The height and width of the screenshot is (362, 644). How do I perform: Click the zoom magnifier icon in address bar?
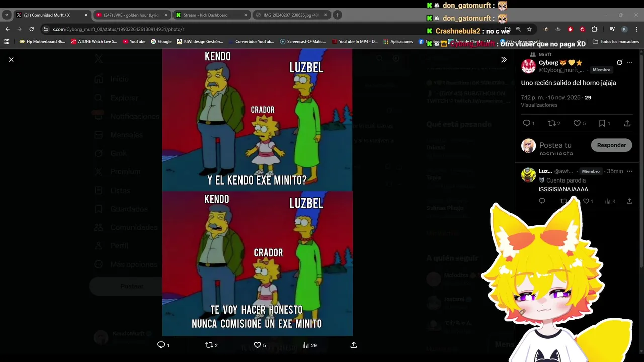point(518,29)
